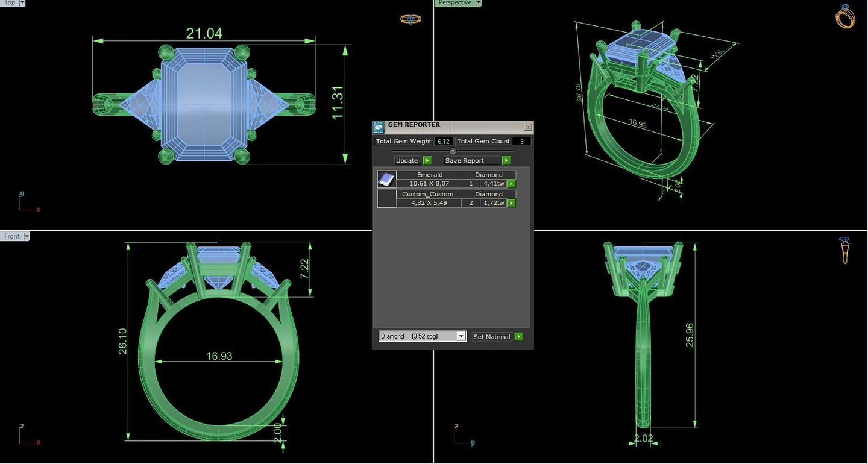Expand the Front viewport dropdown arrow

click(x=27, y=236)
